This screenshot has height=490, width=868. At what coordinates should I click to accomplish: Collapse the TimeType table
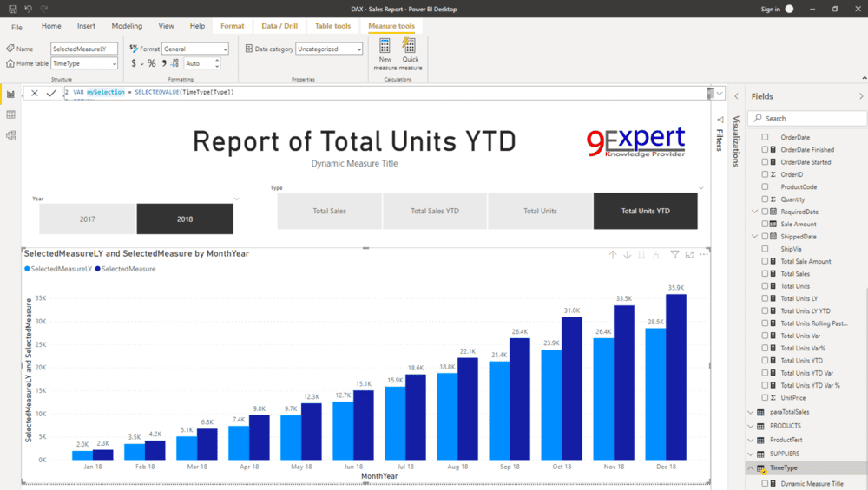[x=751, y=467]
